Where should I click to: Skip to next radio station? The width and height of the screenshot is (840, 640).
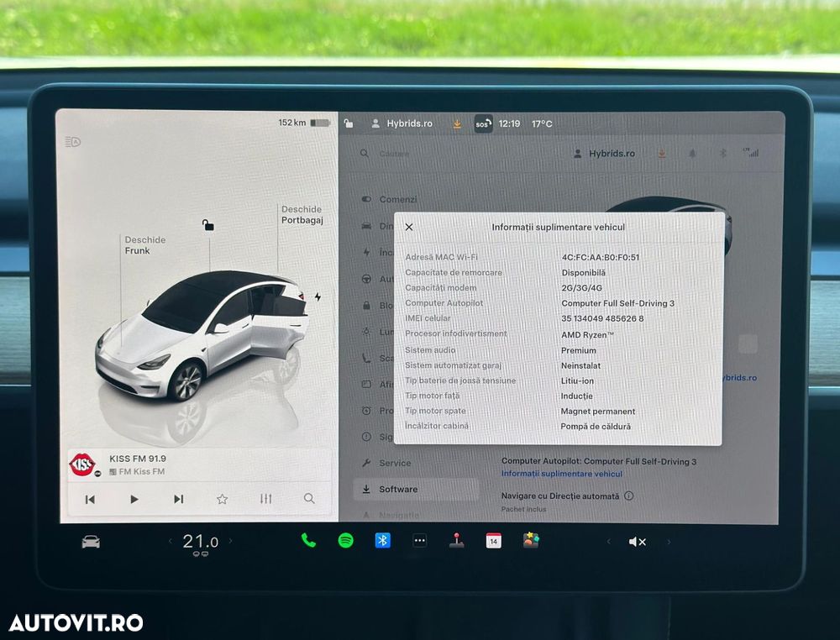pyautogui.click(x=178, y=499)
